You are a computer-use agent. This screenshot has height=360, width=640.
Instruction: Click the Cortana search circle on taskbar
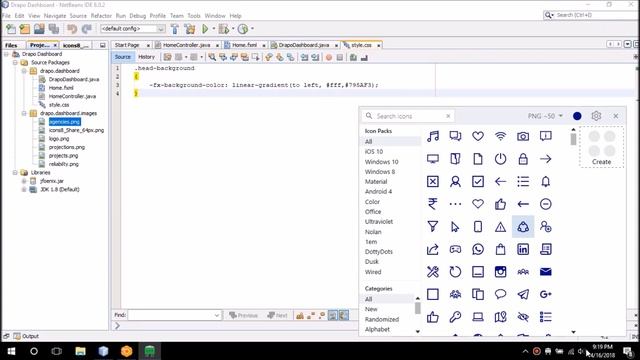[34, 351]
